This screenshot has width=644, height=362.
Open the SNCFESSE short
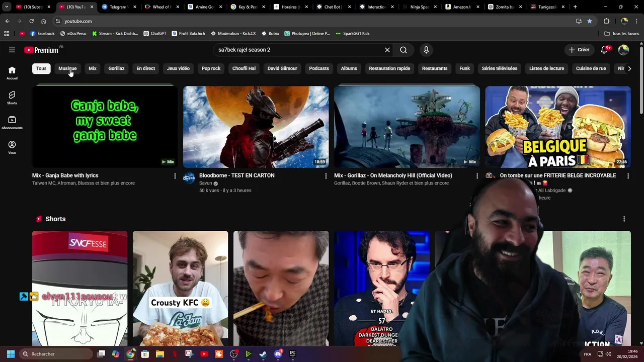click(x=79, y=289)
